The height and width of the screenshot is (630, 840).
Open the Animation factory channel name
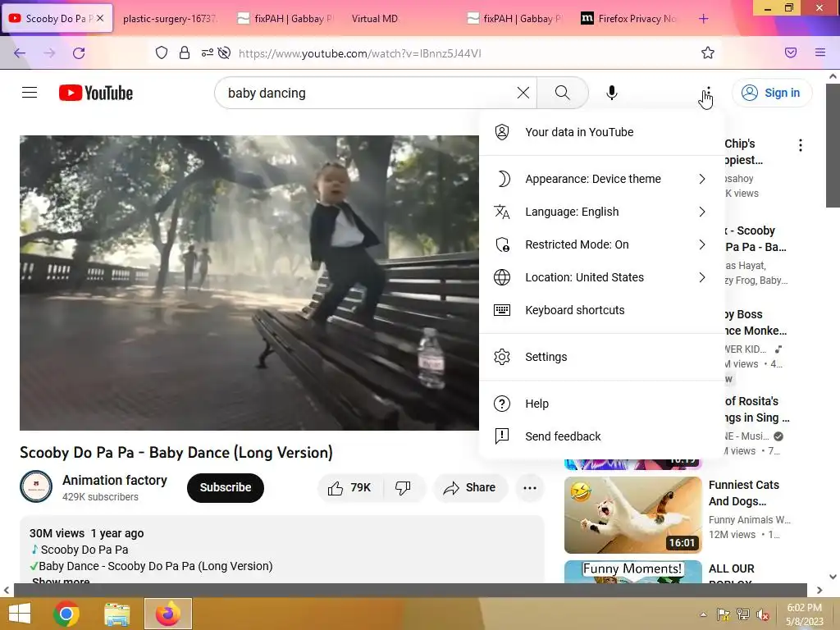pyautogui.click(x=115, y=480)
